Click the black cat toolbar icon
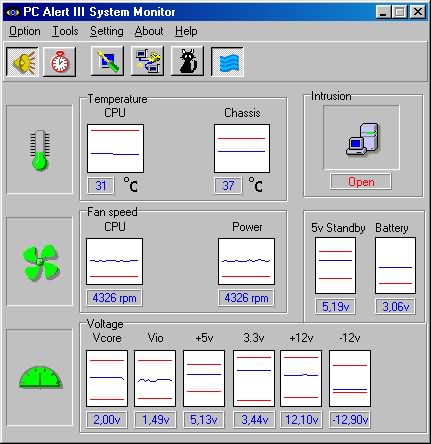Screen dimensions: 431x444 click(187, 61)
